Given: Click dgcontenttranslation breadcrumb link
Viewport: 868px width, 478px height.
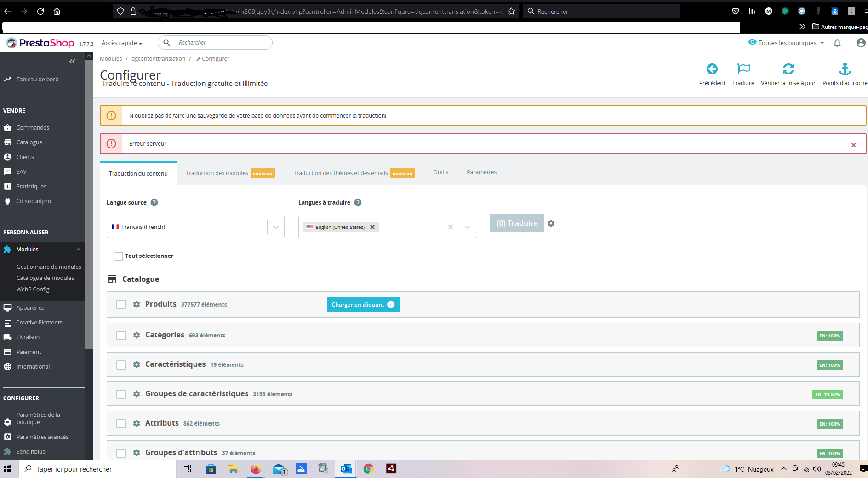Looking at the screenshot, I should (158, 59).
